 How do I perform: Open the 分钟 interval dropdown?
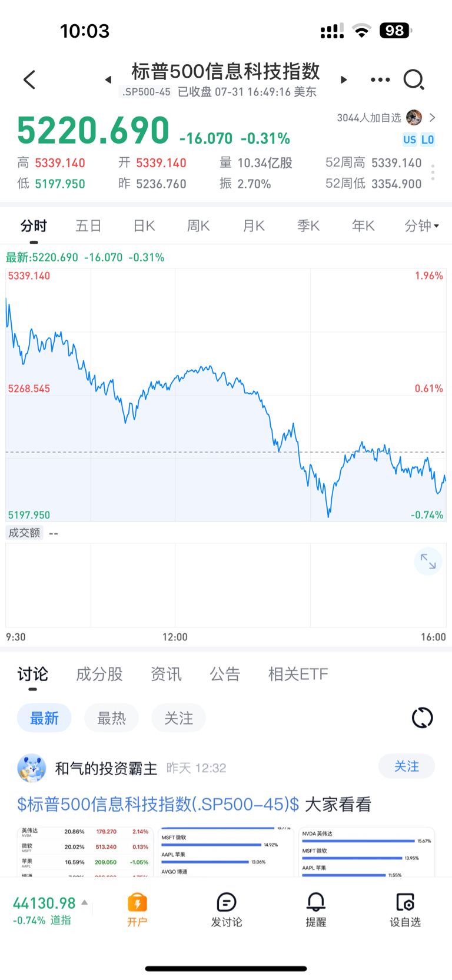coord(422,225)
